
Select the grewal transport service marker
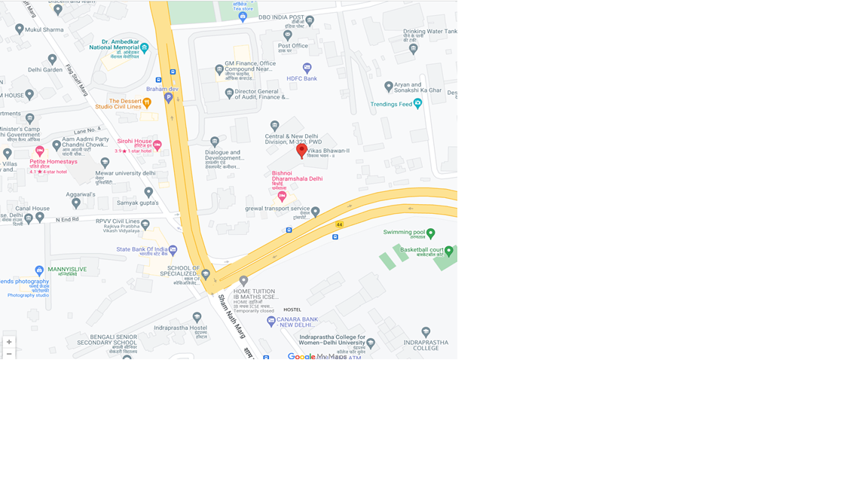click(315, 212)
